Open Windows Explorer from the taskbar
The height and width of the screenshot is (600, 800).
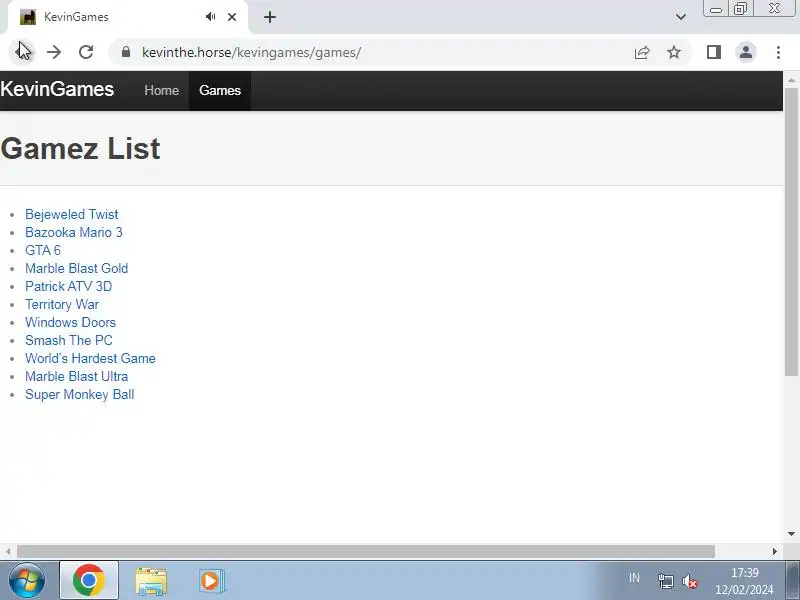pos(151,582)
